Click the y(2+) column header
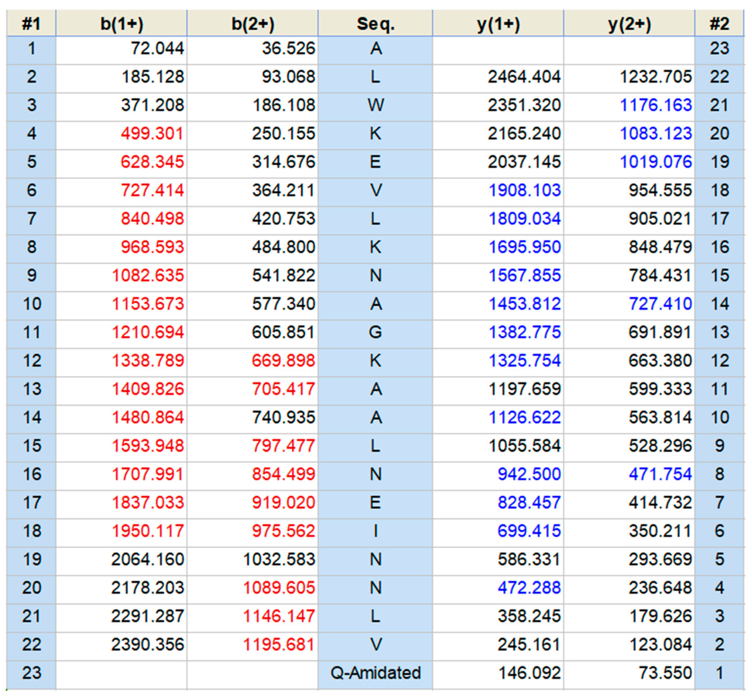The height and width of the screenshot is (700, 752). [629, 24]
